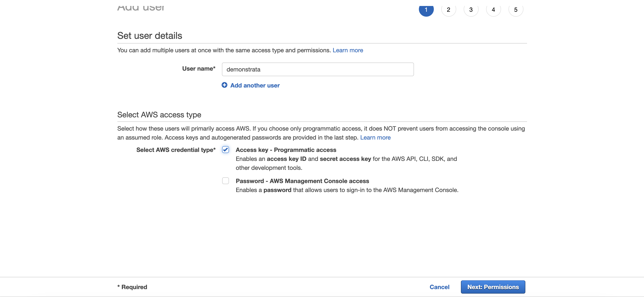Screen dimensions: 644x297
Task: Cancel the Add user workflow
Action: [440, 287]
